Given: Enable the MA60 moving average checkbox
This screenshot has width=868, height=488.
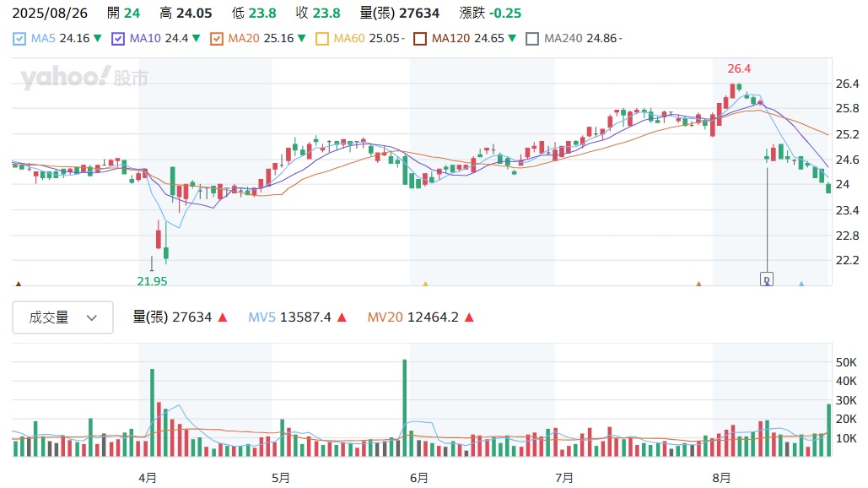Looking at the screenshot, I should 321,38.
